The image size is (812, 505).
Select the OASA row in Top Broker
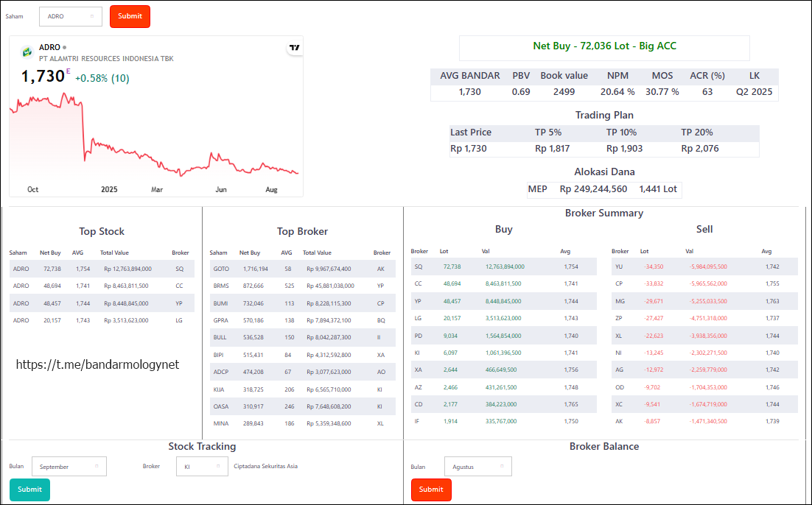(x=302, y=406)
